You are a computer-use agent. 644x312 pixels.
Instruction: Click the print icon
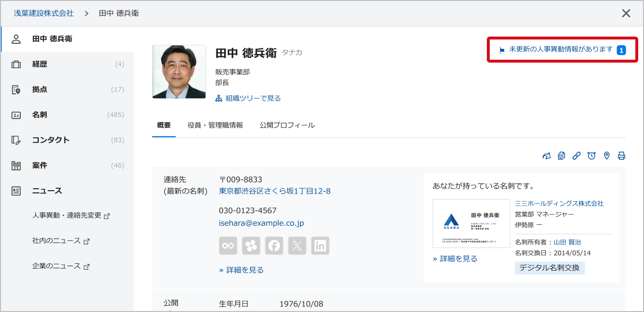(x=621, y=156)
